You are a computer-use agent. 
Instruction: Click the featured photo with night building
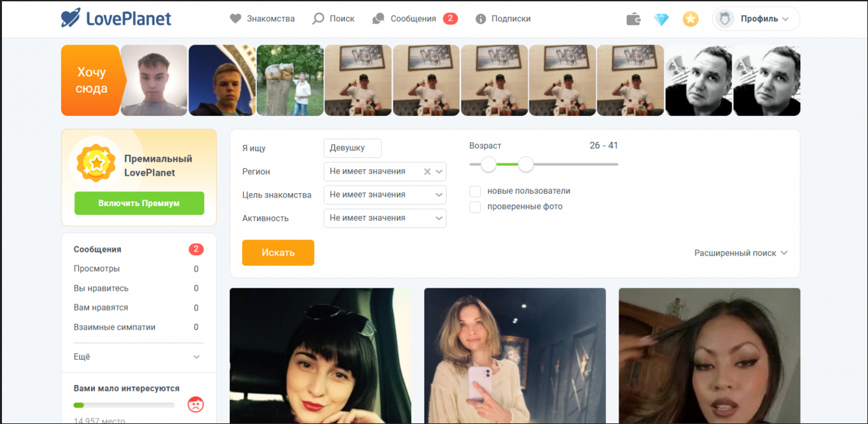click(x=222, y=80)
